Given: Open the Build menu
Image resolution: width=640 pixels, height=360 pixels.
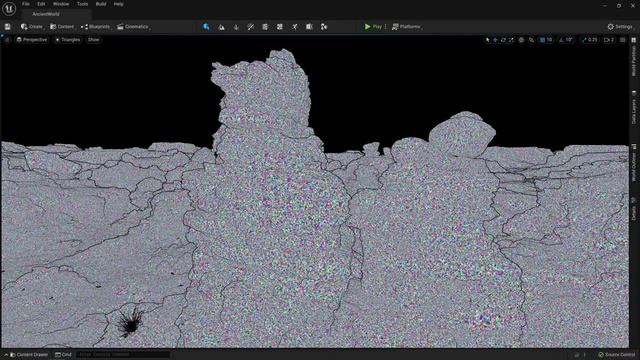Looking at the screenshot, I should tap(101, 4).
